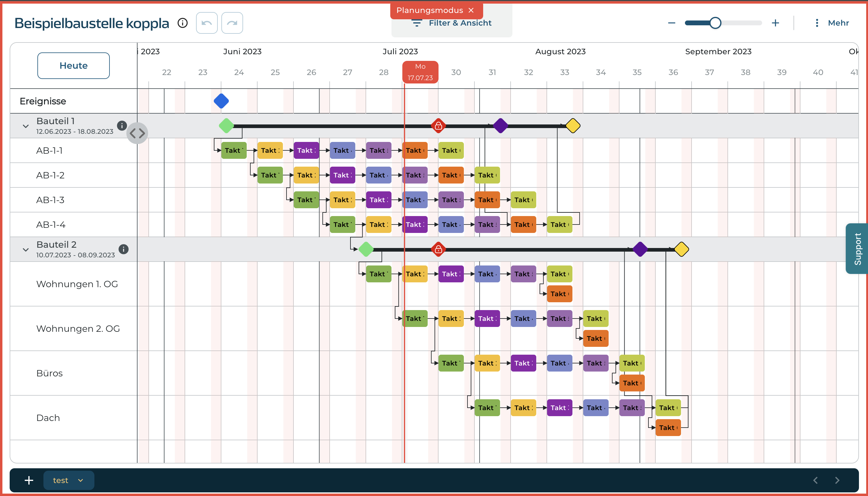
Task: Open the Mehr menu
Action: pyautogui.click(x=833, y=23)
